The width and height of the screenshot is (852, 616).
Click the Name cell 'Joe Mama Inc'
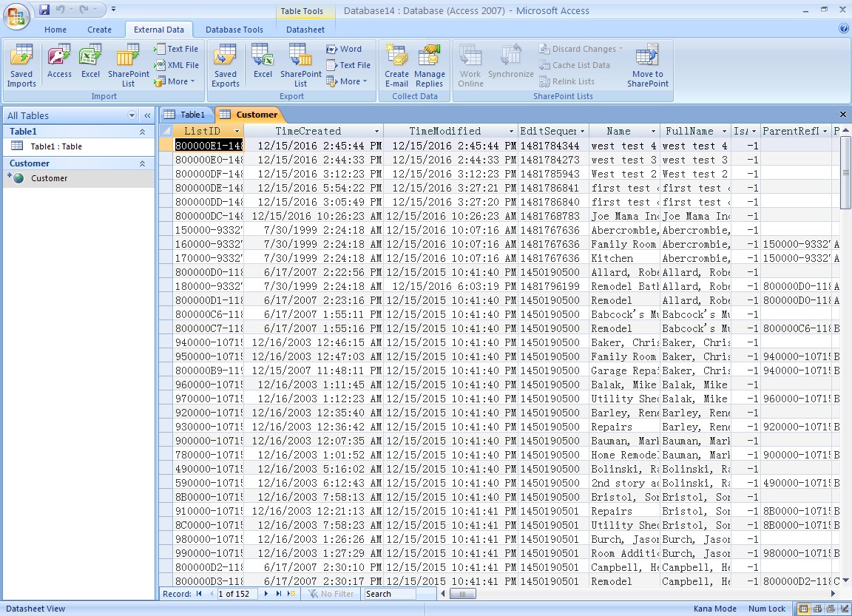[623, 216]
